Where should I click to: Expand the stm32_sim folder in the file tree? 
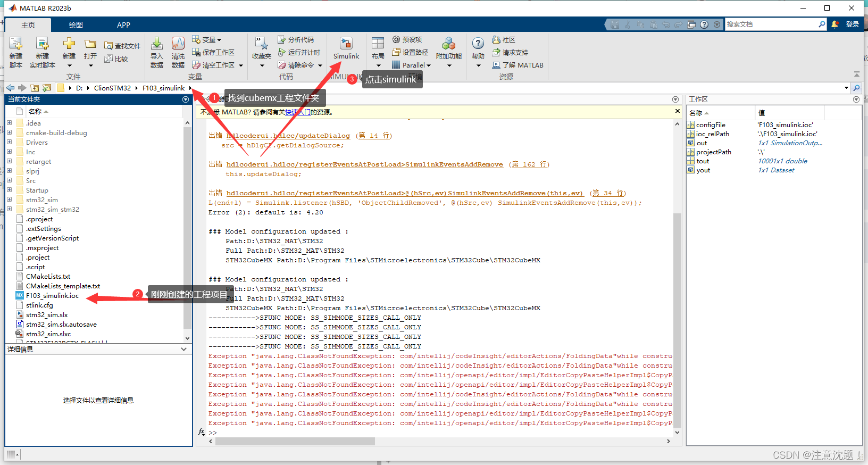pos(9,200)
